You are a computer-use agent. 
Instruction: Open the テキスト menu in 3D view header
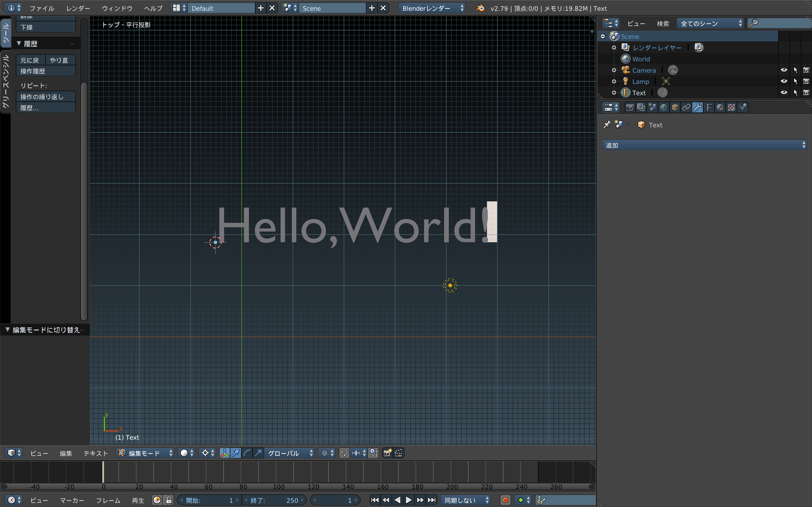tap(95, 453)
